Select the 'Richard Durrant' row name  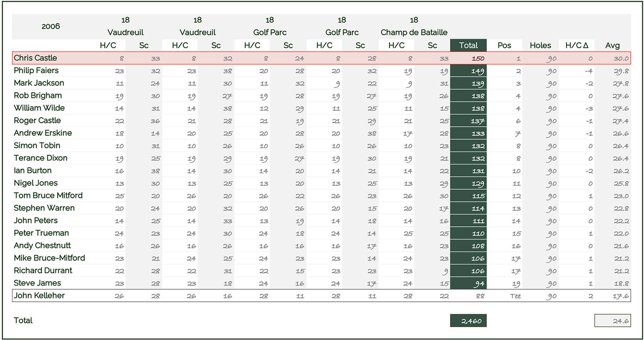pos(43,270)
